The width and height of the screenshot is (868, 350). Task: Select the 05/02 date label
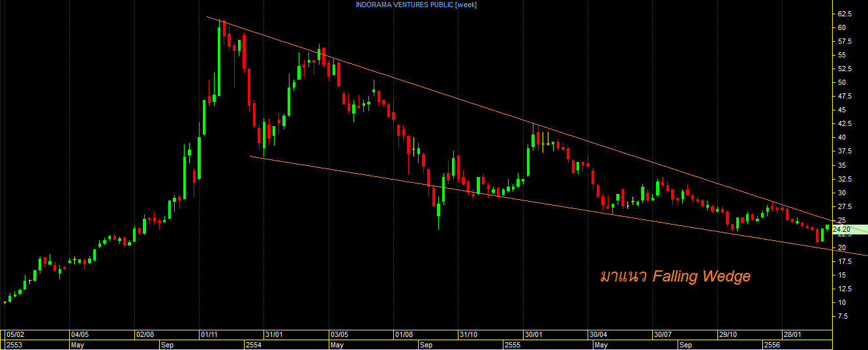tap(15, 334)
